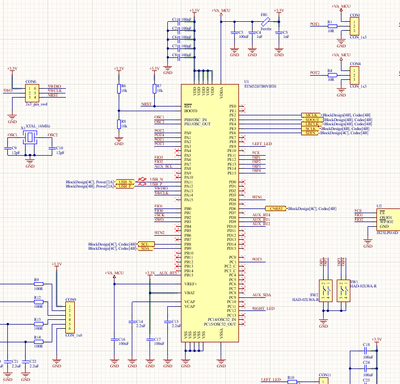The width and height of the screenshot is (400, 384).
Task: Select the GND symbol below R8
Action: [119, 140]
